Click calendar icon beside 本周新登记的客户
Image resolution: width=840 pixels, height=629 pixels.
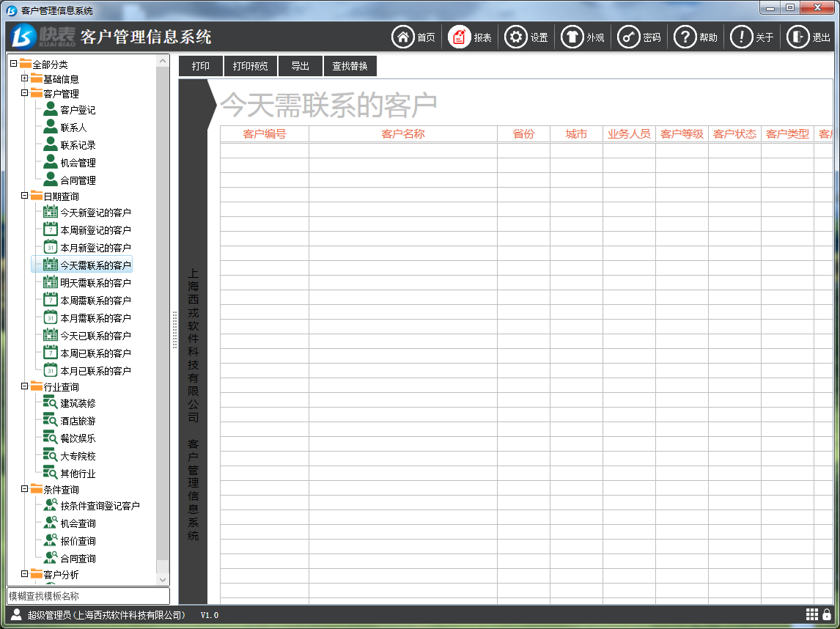(51, 230)
